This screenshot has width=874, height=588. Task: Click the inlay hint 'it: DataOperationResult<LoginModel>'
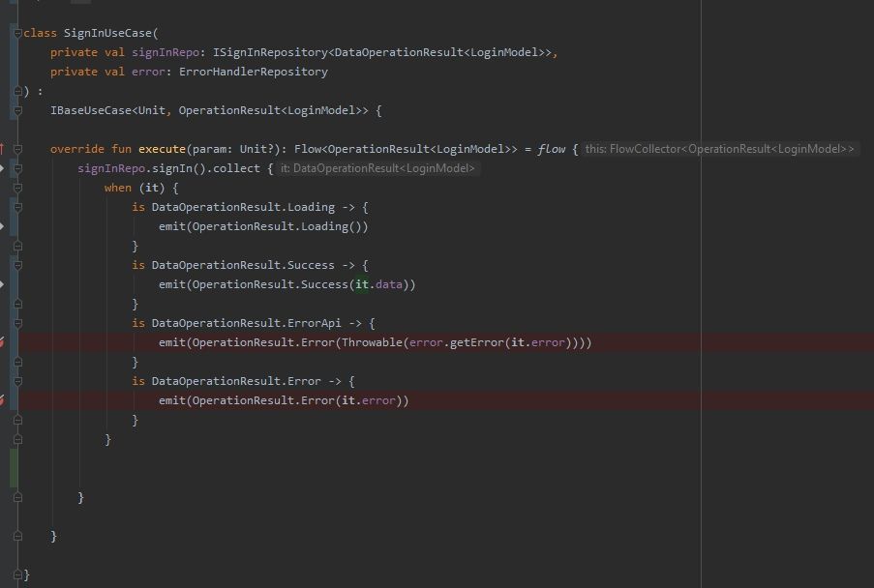[377, 168]
